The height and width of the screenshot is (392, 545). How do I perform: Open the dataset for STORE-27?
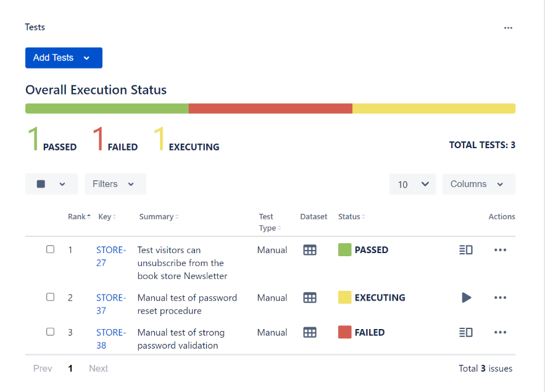pos(309,250)
